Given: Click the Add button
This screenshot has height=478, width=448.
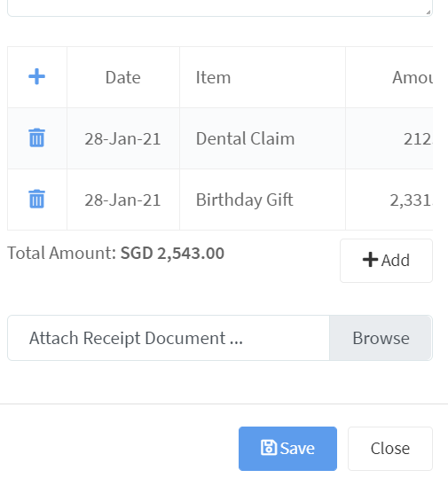Looking at the screenshot, I should click(386, 261).
